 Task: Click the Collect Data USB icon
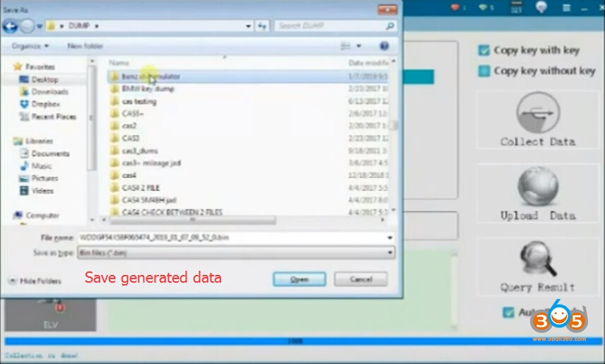(x=537, y=112)
